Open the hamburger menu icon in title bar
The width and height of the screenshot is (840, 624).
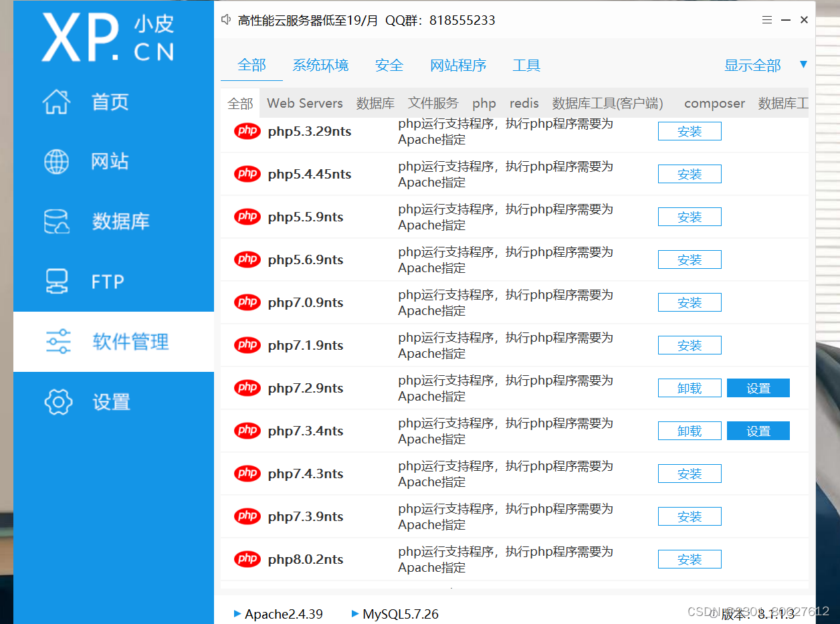click(767, 20)
